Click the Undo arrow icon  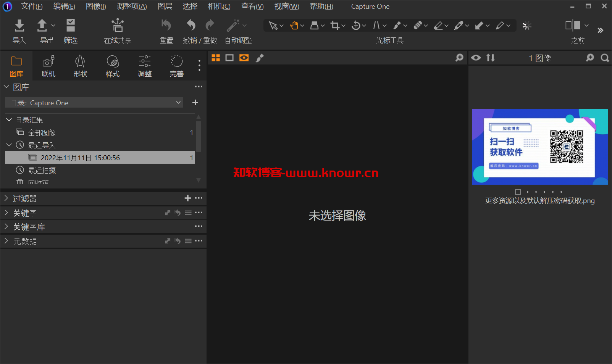pos(191,26)
